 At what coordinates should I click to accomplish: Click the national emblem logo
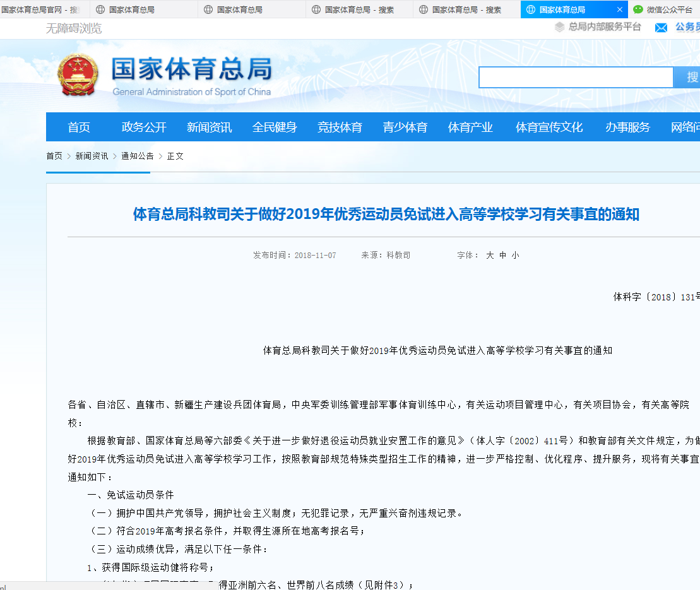click(78, 74)
